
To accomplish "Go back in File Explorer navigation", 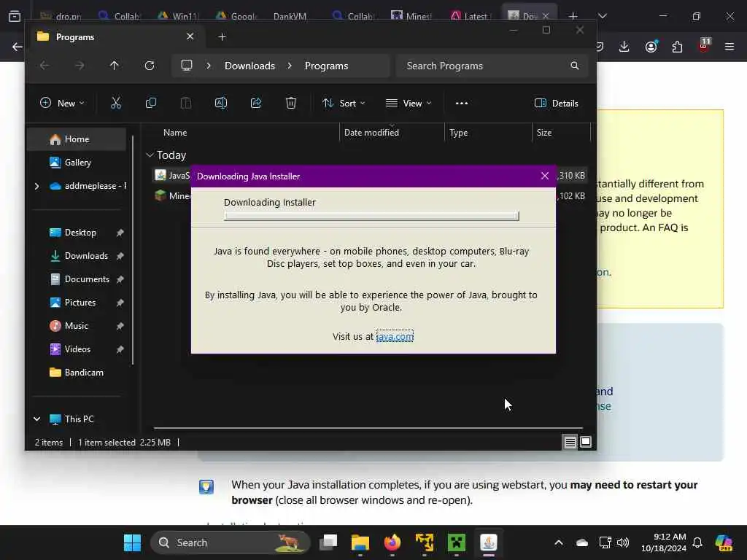I will [x=44, y=66].
